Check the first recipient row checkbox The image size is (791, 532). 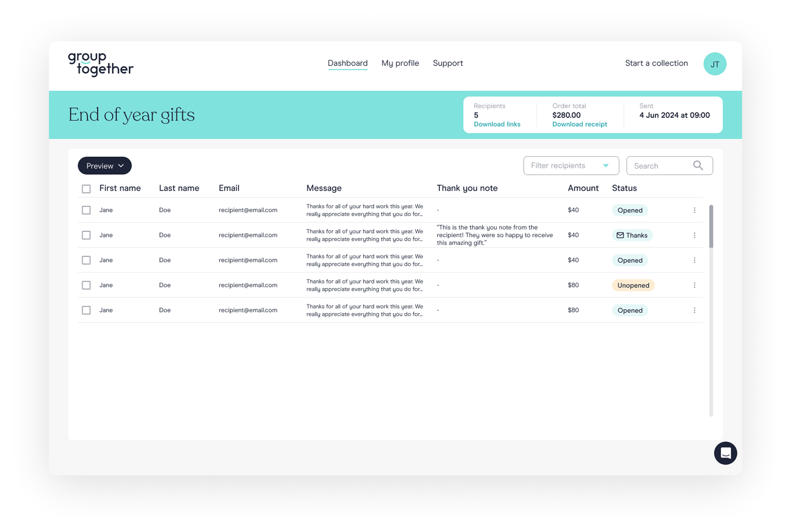pos(86,210)
